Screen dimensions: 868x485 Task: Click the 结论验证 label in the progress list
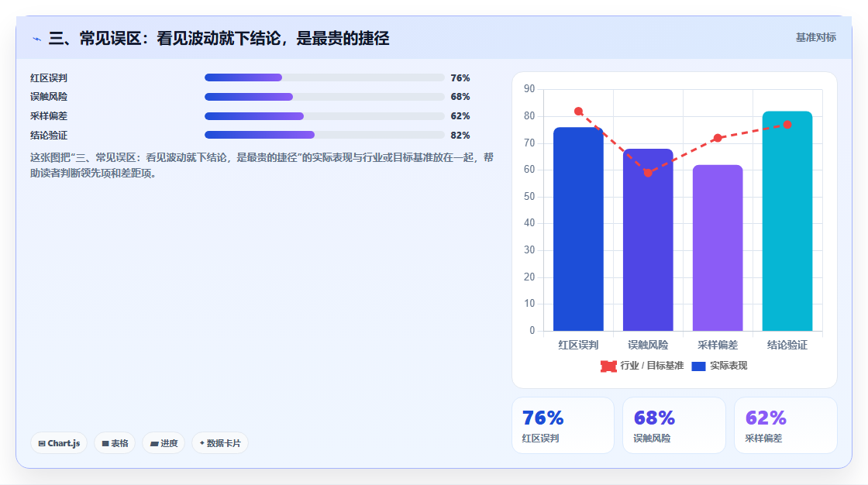(49, 135)
